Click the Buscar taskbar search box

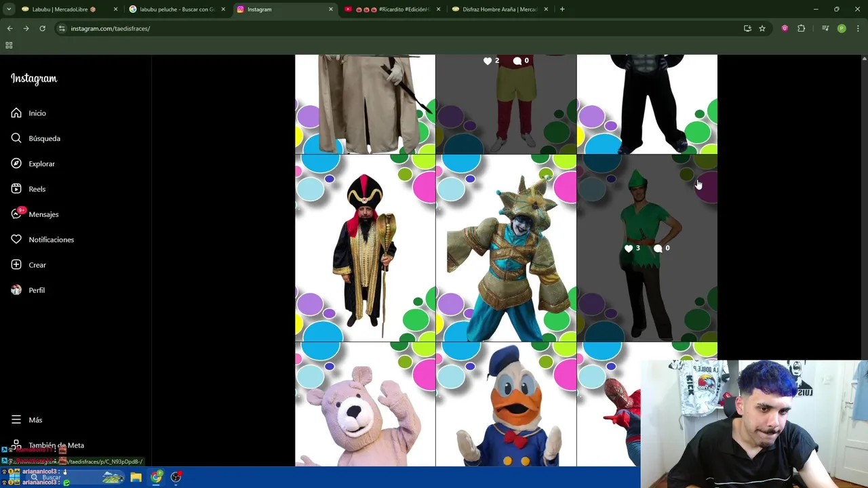coord(75,478)
